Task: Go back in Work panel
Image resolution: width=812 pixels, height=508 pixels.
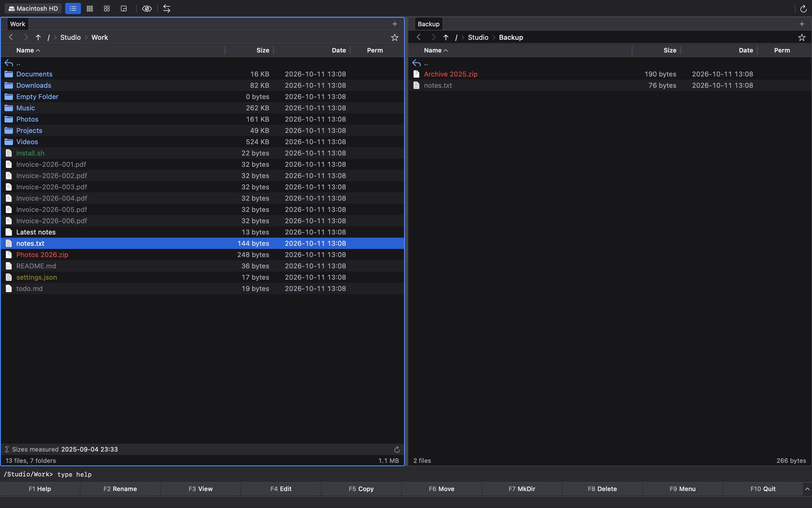Action: coord(11,37)
